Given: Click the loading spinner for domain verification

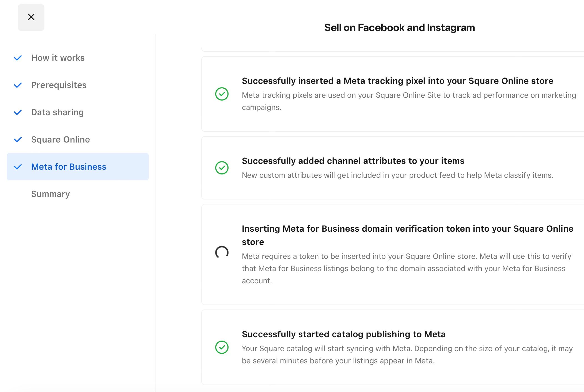Looking at the screenshot, I should (x=222, y=252).
